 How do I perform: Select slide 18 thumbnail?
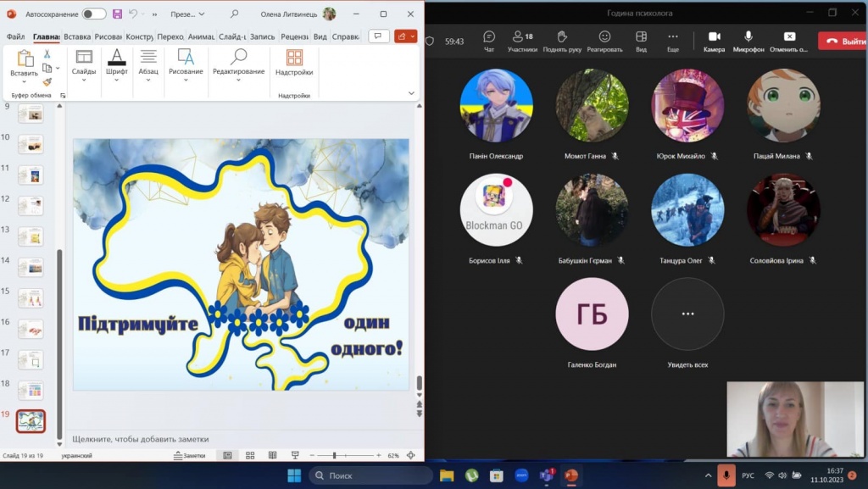31,391
